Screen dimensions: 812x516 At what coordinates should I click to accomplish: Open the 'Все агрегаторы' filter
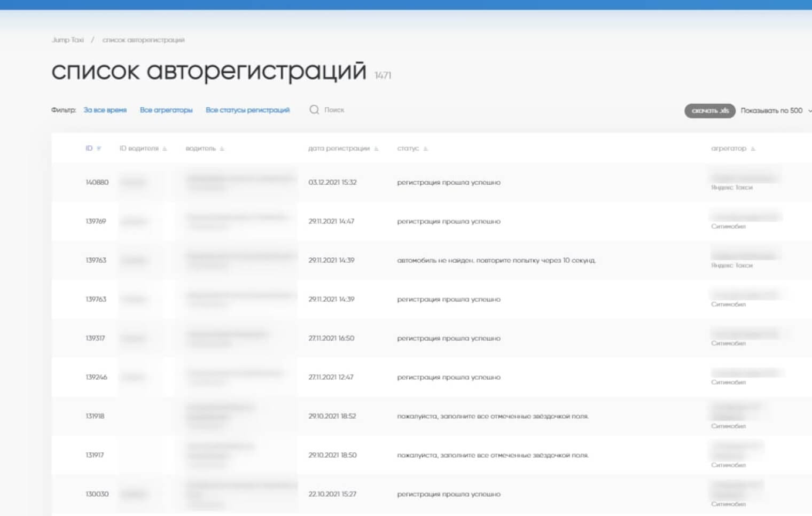[166, 110]
